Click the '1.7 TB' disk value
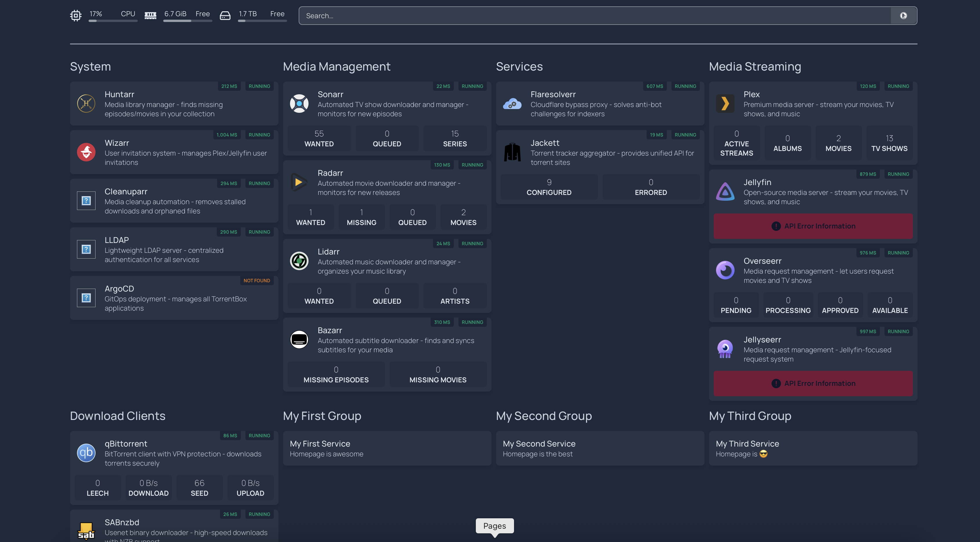The height and width of the screenshot is (542, 980). [248, 14]
